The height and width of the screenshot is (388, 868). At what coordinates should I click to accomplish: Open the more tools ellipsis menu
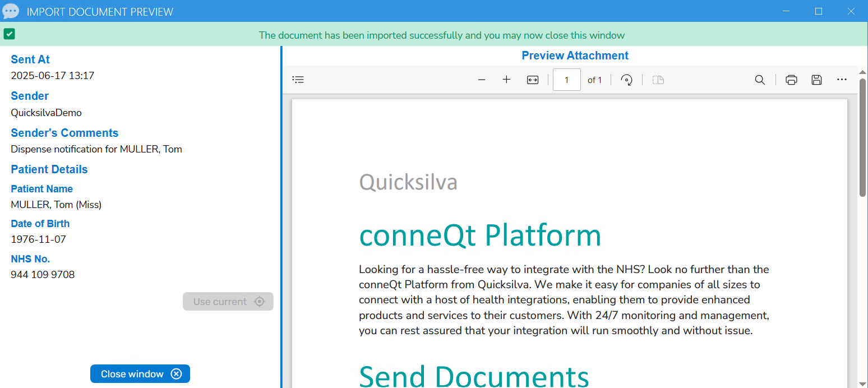pyautogui.click(x=842, y=80)
